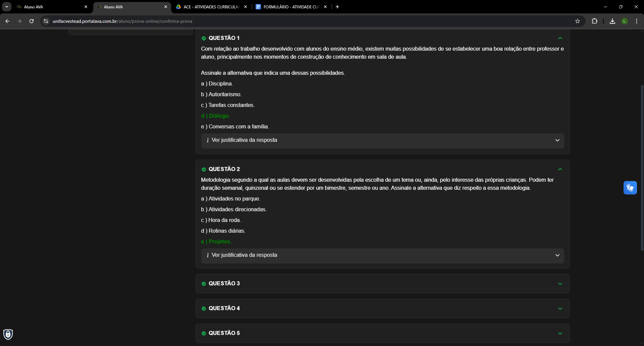Reload the page with the refresh icon
This screenshot has width=644, height=346.
(x=32, y=21)
